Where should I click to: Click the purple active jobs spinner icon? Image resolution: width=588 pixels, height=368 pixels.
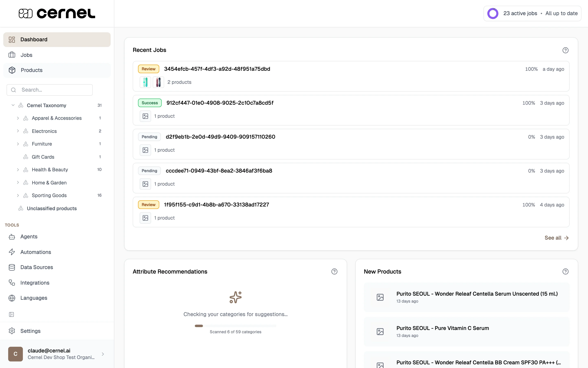tap(493, 13)
